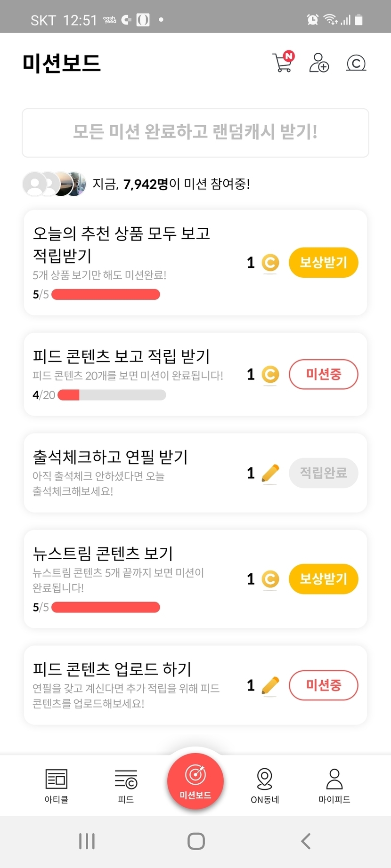Tap the random cash banner

click(x=195, y=133)
